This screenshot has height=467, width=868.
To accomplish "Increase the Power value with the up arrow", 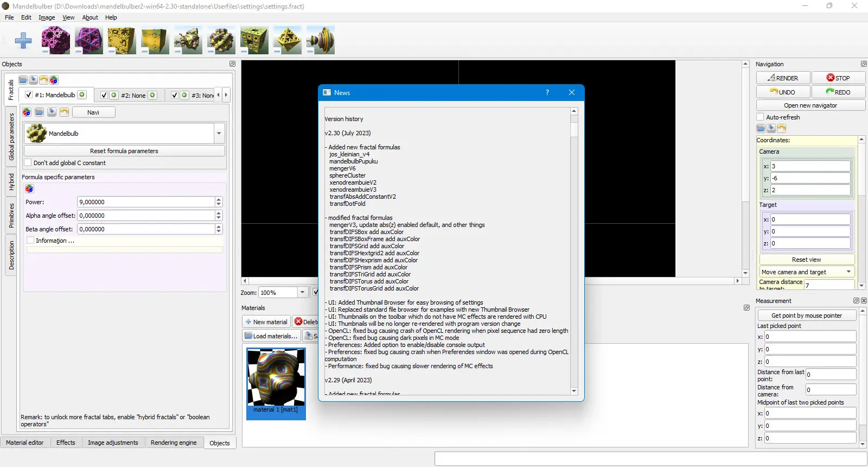I will tap(219, 200).
